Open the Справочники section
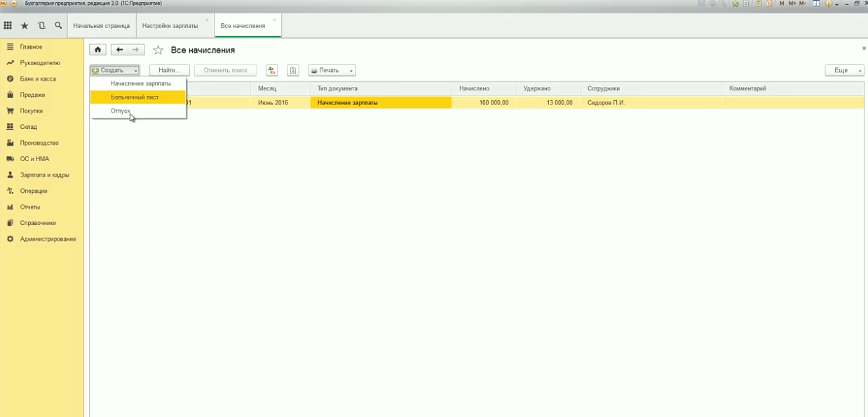Screen dimensions: 868x417 [x=42, y=223]
